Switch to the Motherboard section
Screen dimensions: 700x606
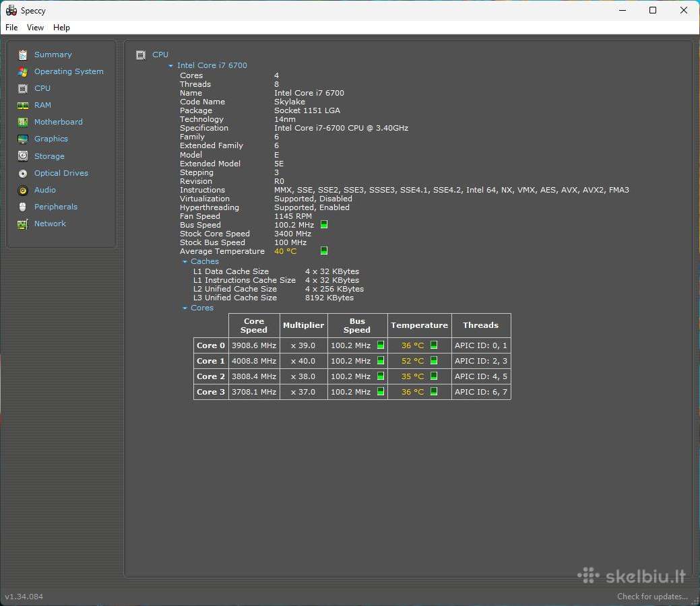tap(59, 122)
